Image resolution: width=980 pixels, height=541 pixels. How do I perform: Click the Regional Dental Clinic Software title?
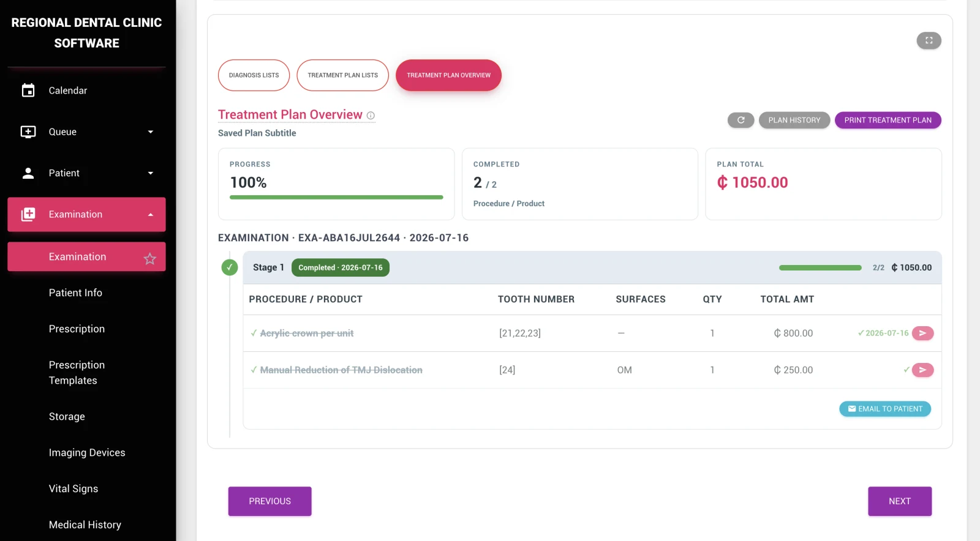pos(86,33)
